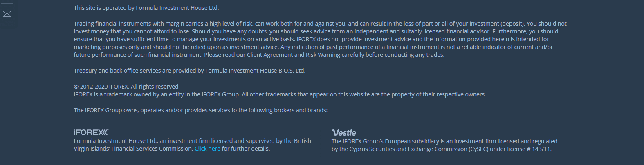Click the iFOREX trademark ownership notice line
This screenshot has height=165, width=644.
click(x=280, y=94)
